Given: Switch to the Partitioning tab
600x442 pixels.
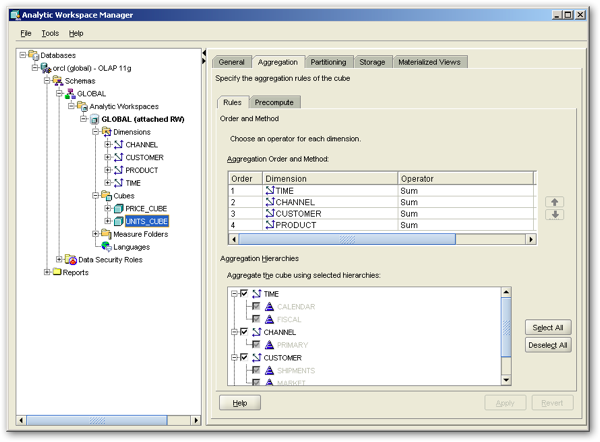Looking at the screenshot, I should [x=328, y=62].
